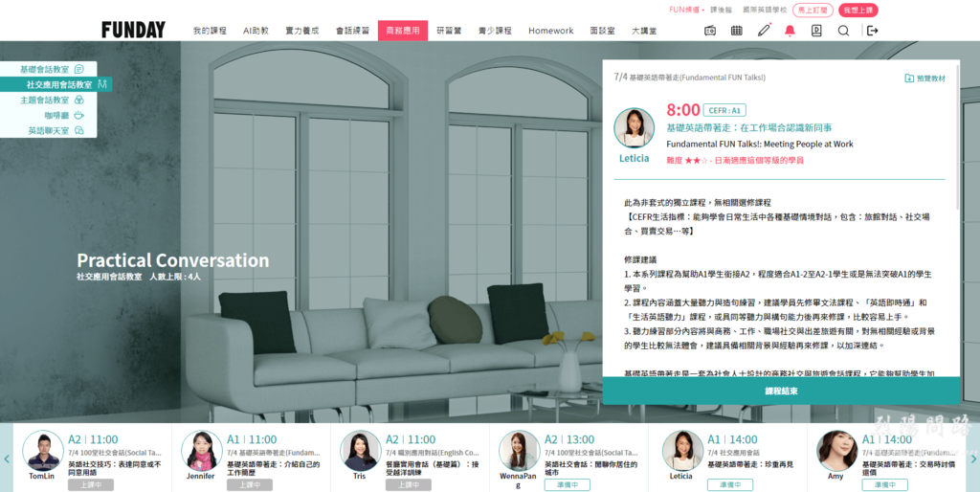Open class 閒聊你居住的城市

tap(591, 468)
